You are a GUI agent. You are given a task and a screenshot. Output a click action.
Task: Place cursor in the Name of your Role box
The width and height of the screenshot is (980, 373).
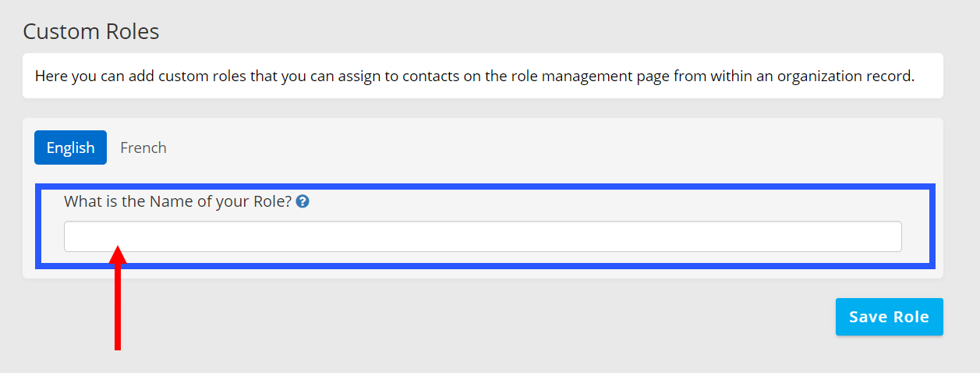pos(483,236)
